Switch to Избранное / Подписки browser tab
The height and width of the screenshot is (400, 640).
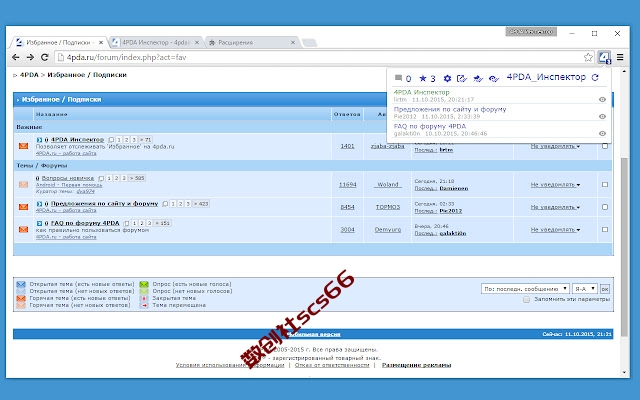[58, 42]
